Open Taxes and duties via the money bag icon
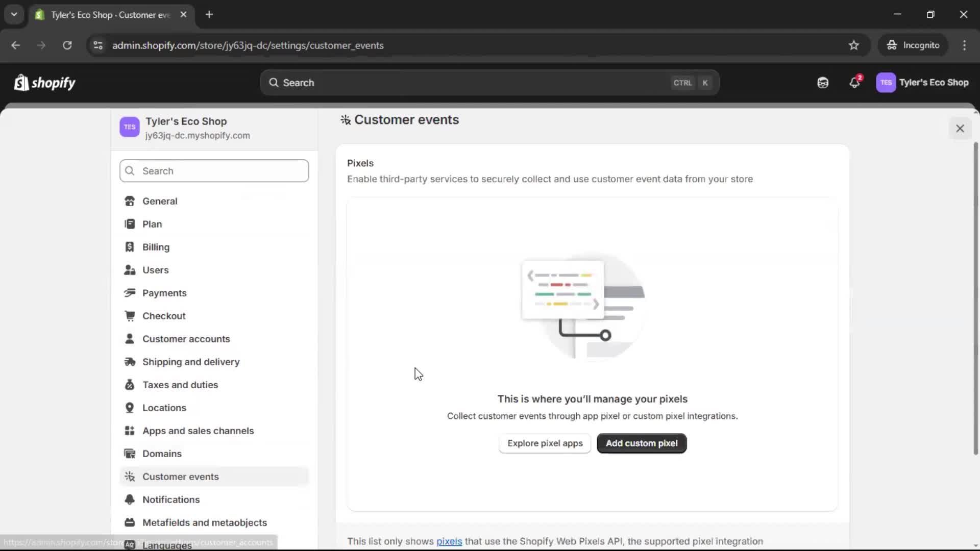The width and height of the screenshot is (980, 551). (130, 385)
